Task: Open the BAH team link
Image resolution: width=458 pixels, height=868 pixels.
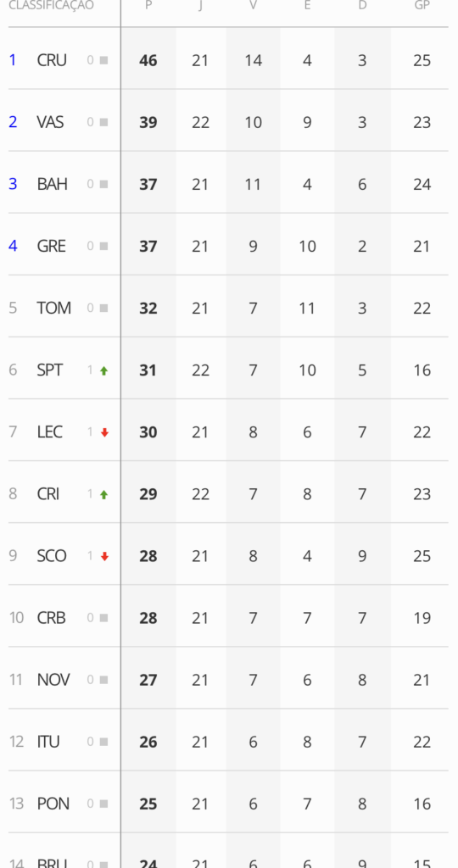Action: tap(52, 184)
